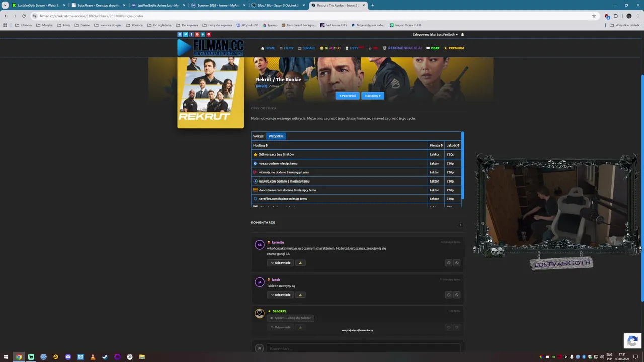
Task: Open the Filman.cc logo homepage link
Action: (210, 48)
